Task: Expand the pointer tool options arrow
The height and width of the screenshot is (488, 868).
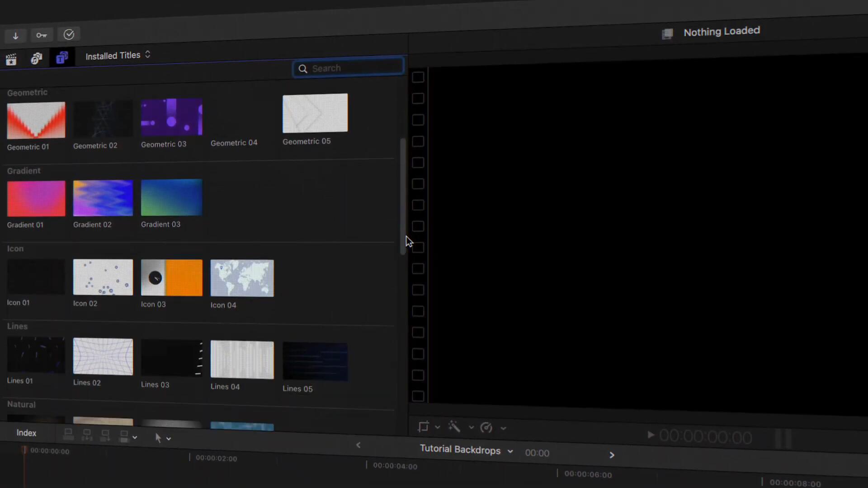Action: point(168,438)
